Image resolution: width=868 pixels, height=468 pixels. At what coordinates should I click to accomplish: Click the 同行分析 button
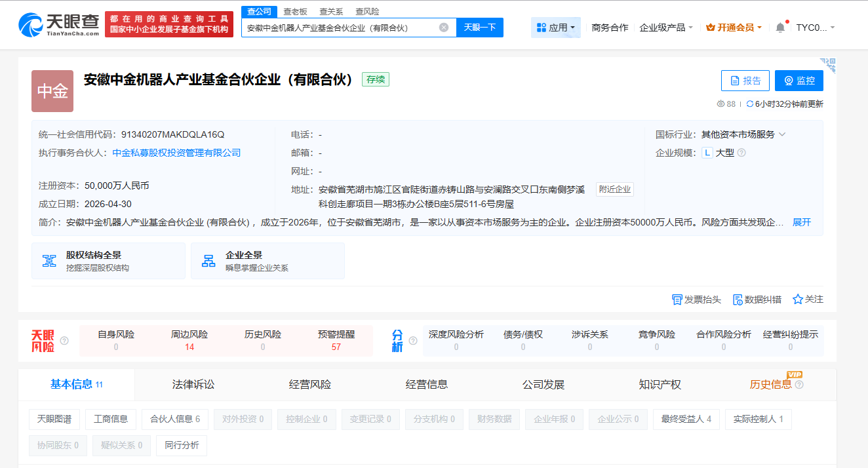click(182, 446)
